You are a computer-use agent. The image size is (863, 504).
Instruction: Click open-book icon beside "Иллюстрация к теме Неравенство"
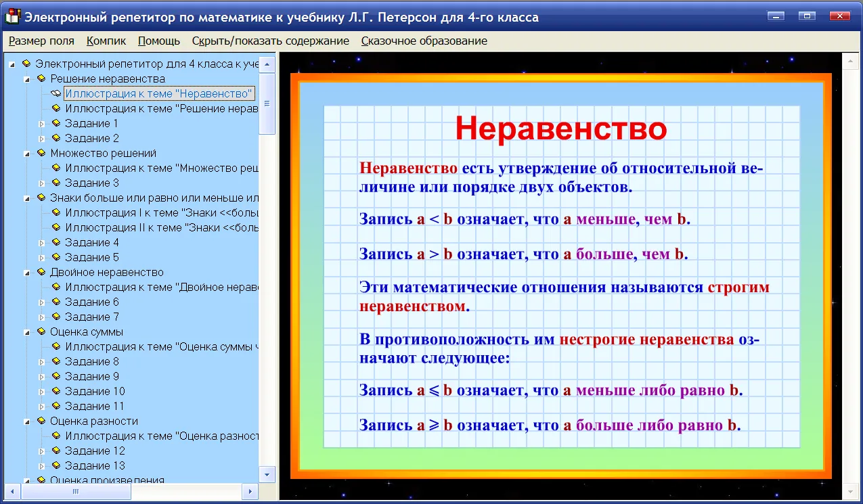(56, 93)
